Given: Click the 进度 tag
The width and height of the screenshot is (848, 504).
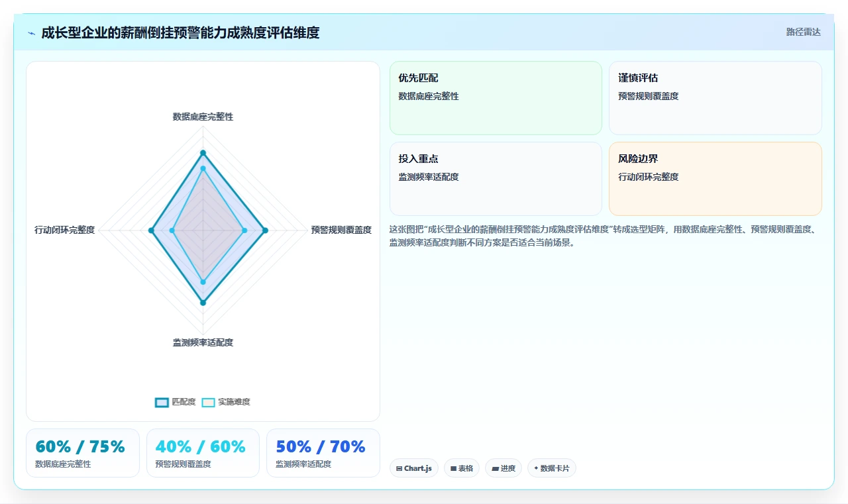Looking at the screenshot, I should tap(503, 468).
